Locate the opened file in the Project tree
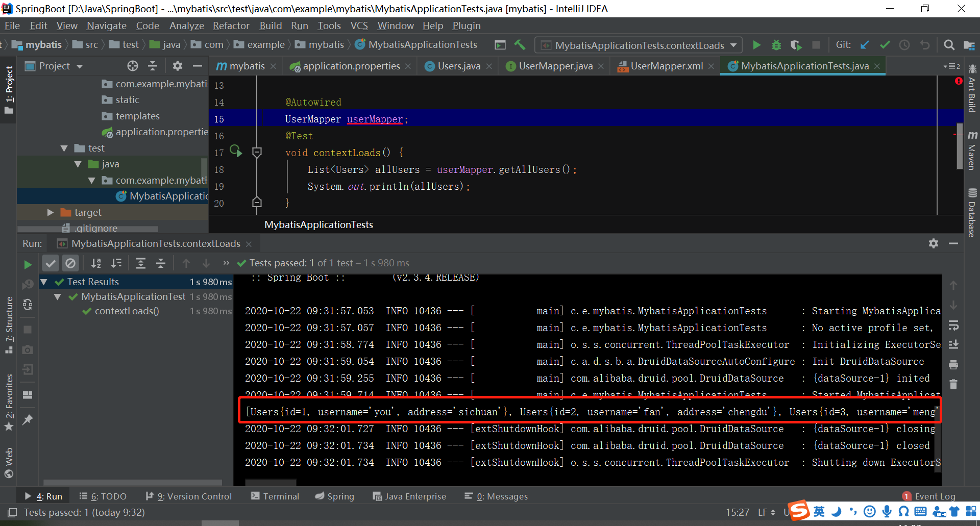980x526 pixels. click(x=133, y=66)
